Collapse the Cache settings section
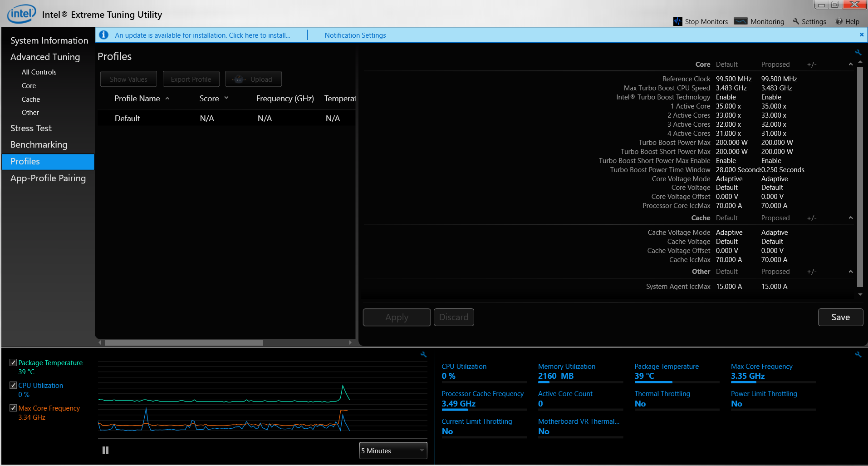Image resolution: width=868 pixels, height=466 pixels. [x=851, y=218]
